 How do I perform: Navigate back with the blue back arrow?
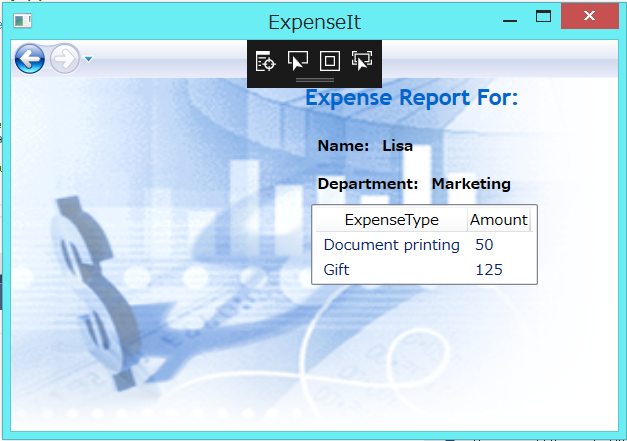(x=30, y=59)
